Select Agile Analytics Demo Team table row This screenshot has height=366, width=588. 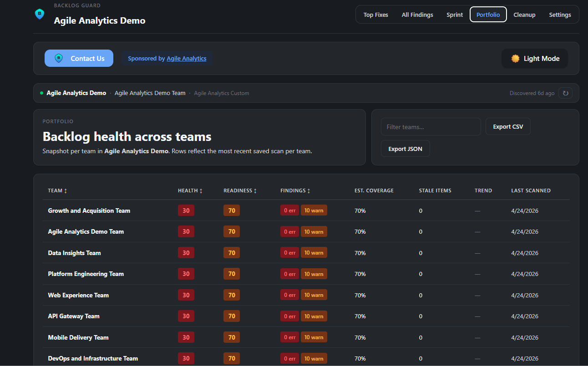pyautogui.click(x=306, y=231)
